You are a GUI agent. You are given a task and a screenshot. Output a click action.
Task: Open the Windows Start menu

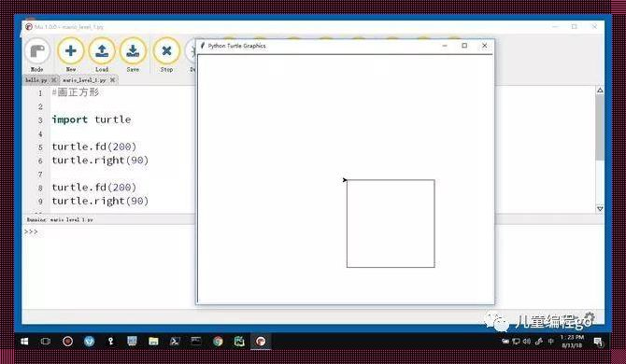click(24, 342)
